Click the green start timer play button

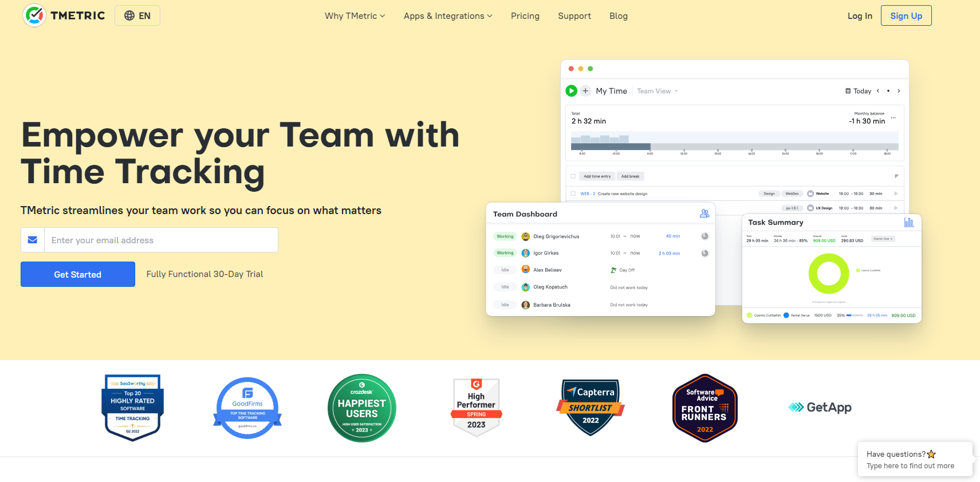click(x=571, y=90)
